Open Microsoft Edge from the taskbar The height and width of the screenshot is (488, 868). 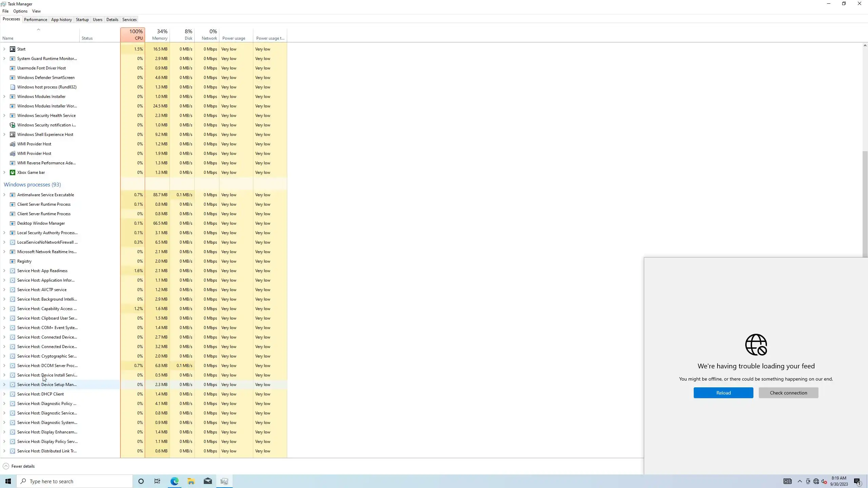(x=174, y=481)
